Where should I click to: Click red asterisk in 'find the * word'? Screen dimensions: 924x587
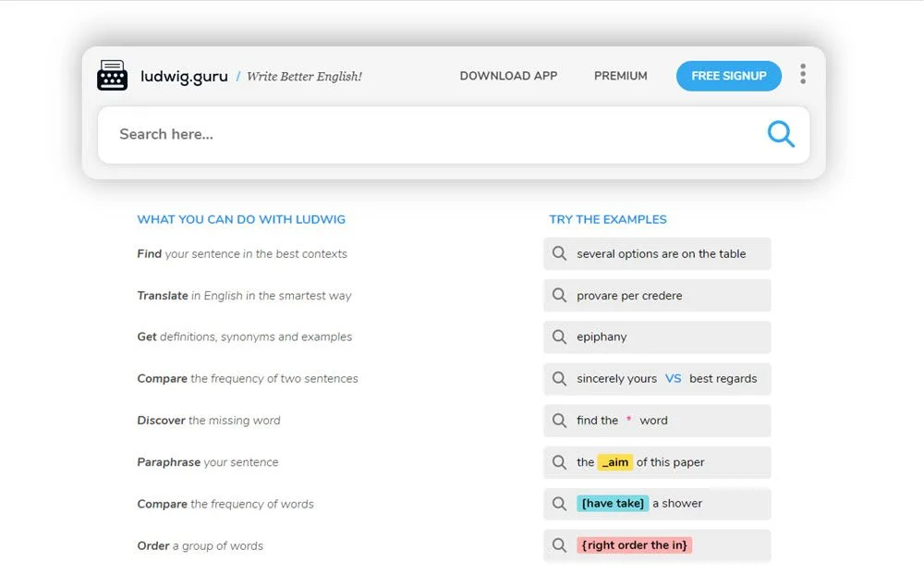(628, 419)
